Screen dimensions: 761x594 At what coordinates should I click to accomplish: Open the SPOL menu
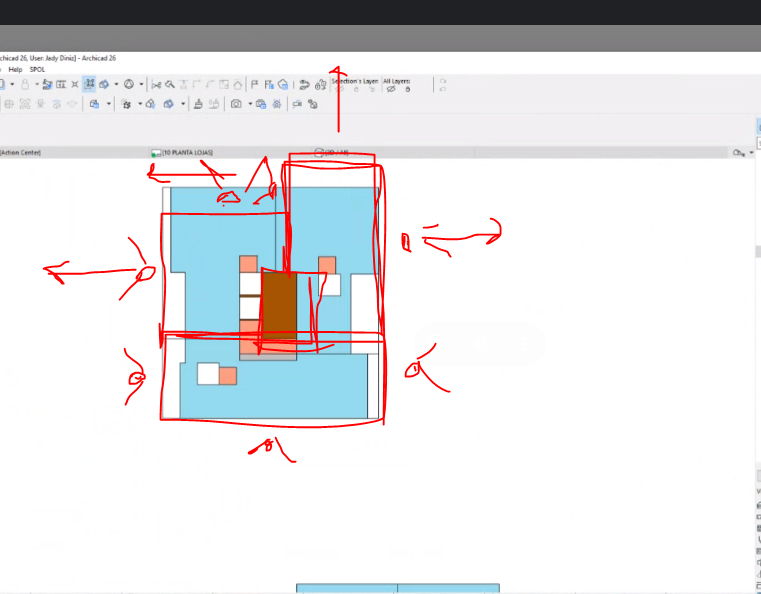pyautogui.click(x=37, y=69)
